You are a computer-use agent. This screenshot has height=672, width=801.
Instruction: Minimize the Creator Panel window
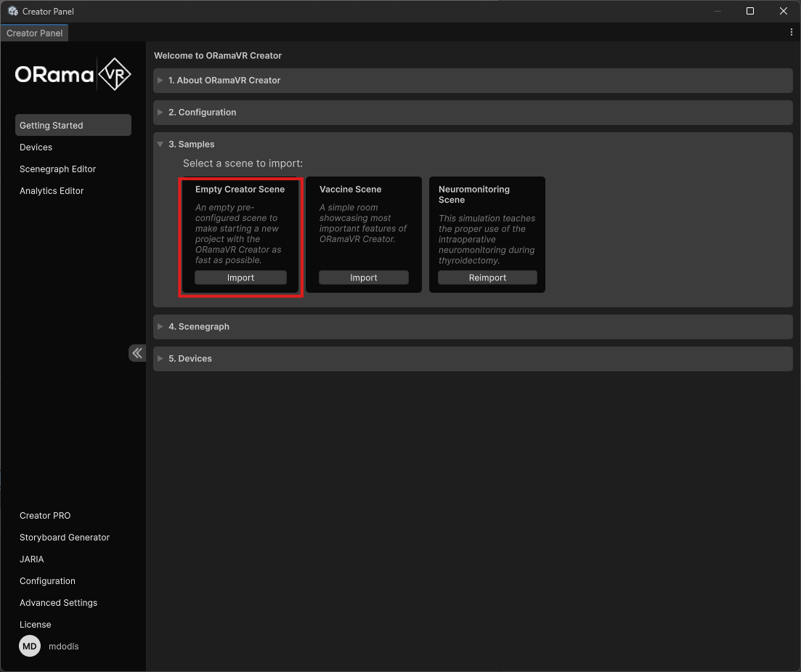point(717,11)
